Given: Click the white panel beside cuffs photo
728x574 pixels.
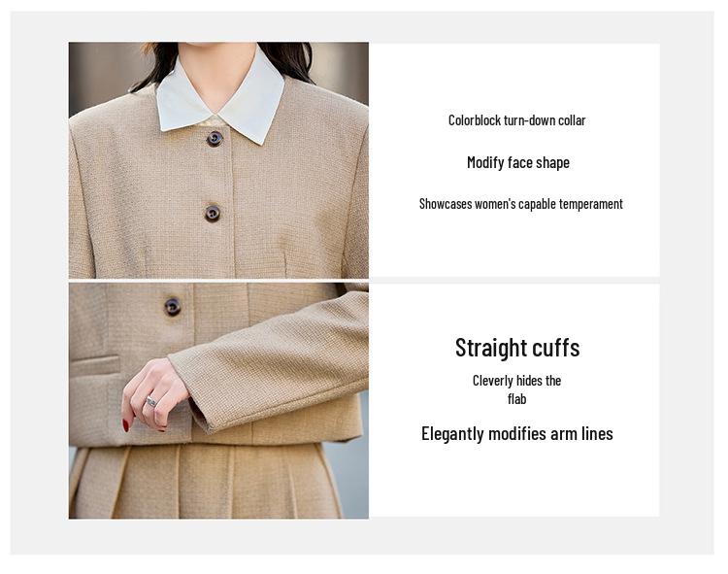Looking at the screenshot, I should coord(514,400).
